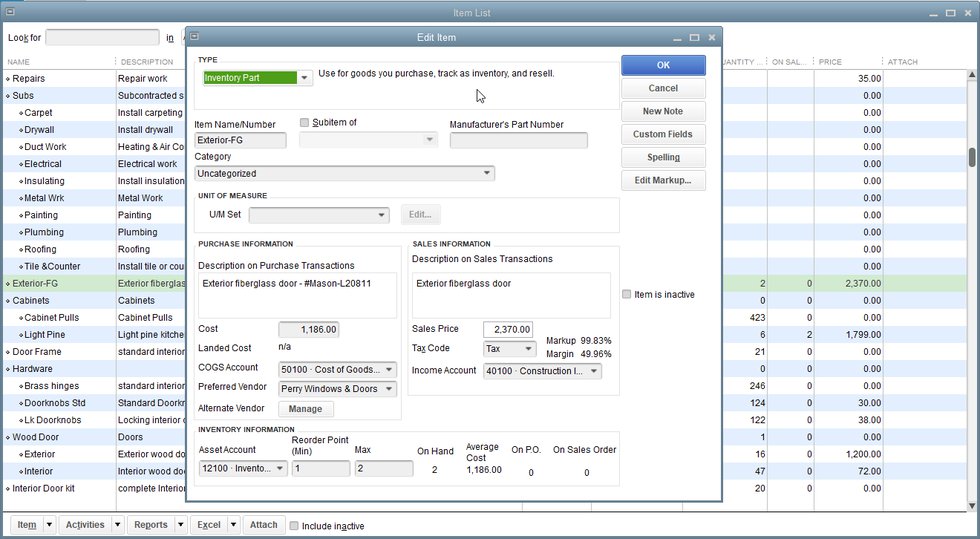Click the OK button
Viewport: 980px width, 539px height.
[x=663, y=65]
